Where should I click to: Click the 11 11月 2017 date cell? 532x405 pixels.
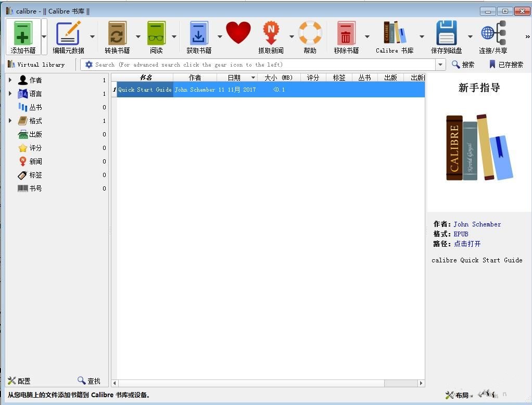click(x=237, y=90)
